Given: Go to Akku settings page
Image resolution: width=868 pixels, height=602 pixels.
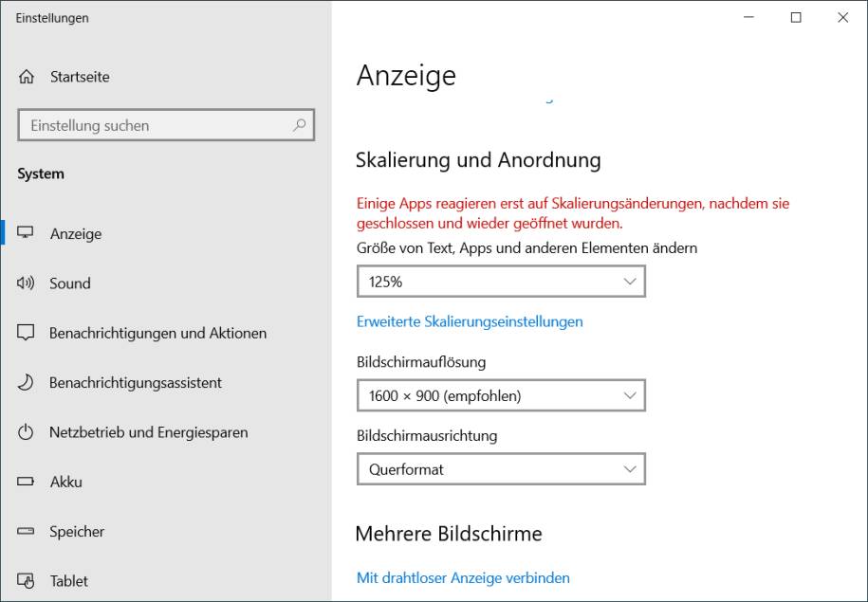Looking at the screenshot, I should (66, 482).
